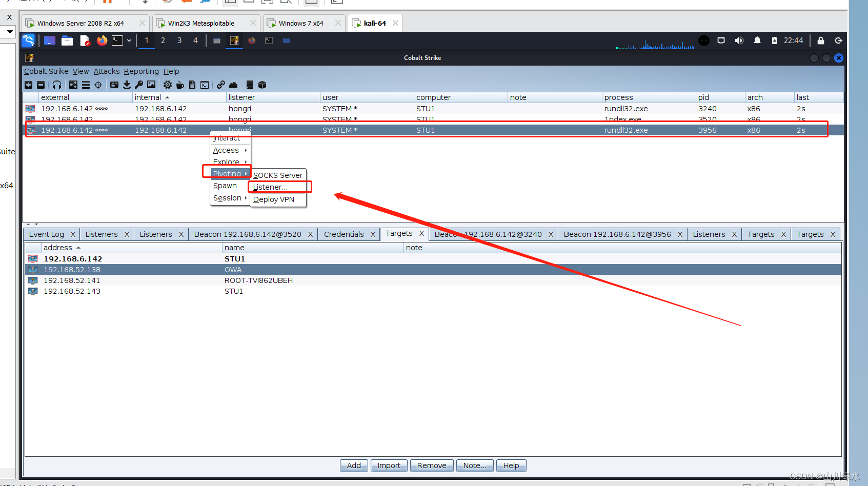868x486 pixels.
Task: Select SOCKS Server in submenu
Action: point(278,175)
